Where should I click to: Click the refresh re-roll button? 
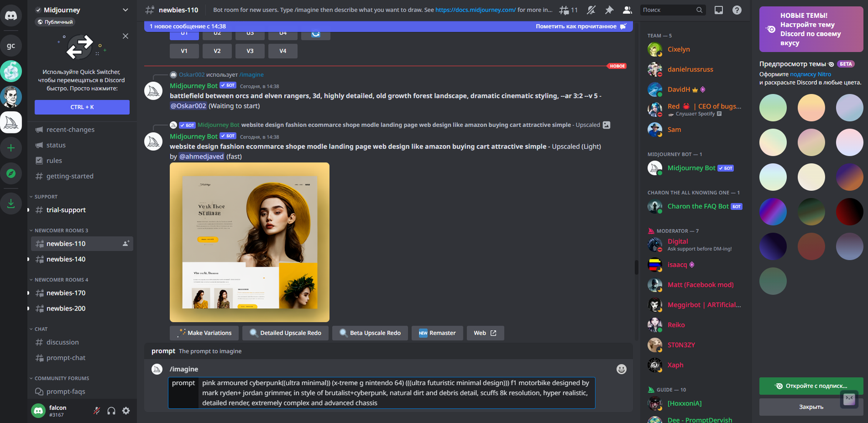tap(315, 33)
